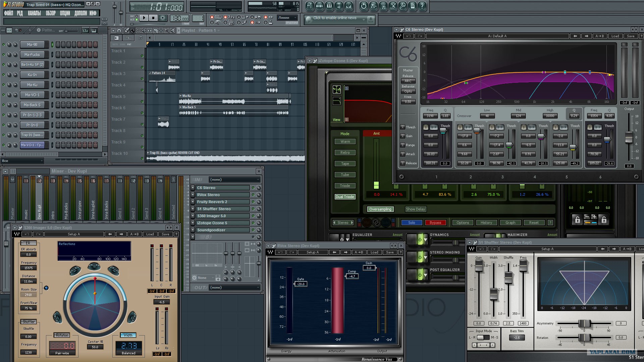Image resolution: width=644 pixels, height=362 pixels.
Task: Click the one-click recording magnifier icon
Action: [402, 6]
